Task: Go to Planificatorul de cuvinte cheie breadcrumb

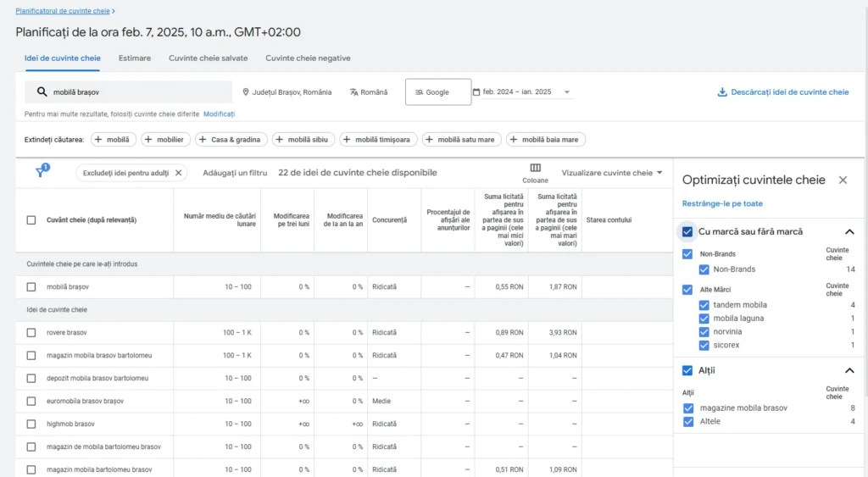Action: click(x=63, y=10)
